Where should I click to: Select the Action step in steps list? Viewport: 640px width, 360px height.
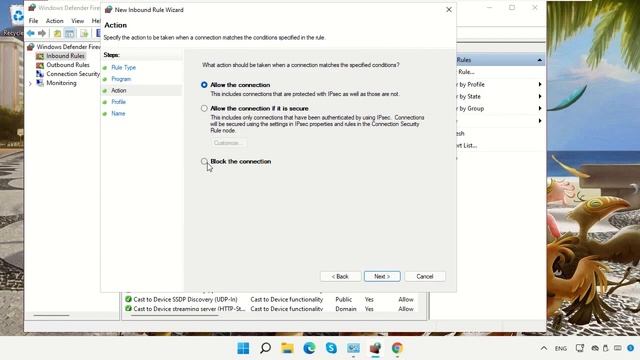coord(119,90)
